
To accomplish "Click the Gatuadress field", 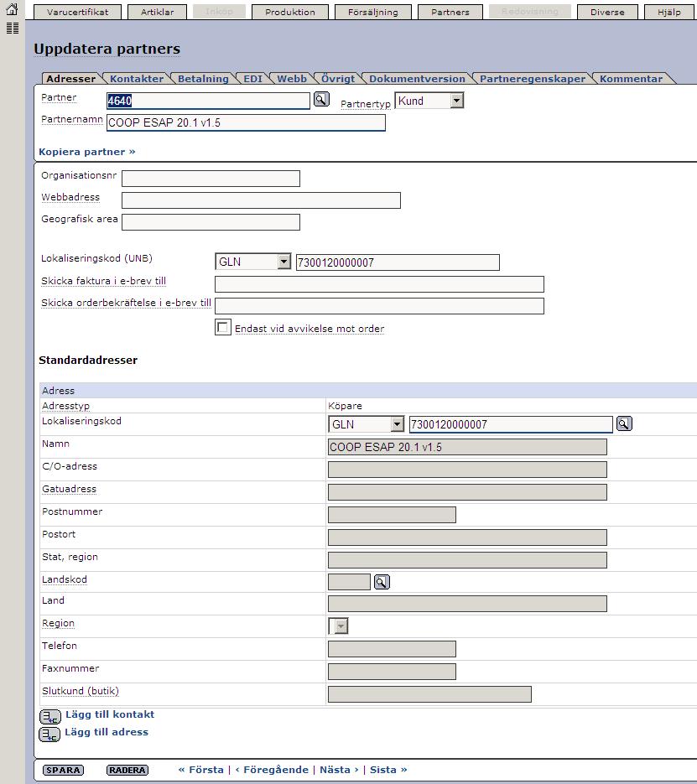I will pos(467,492).
